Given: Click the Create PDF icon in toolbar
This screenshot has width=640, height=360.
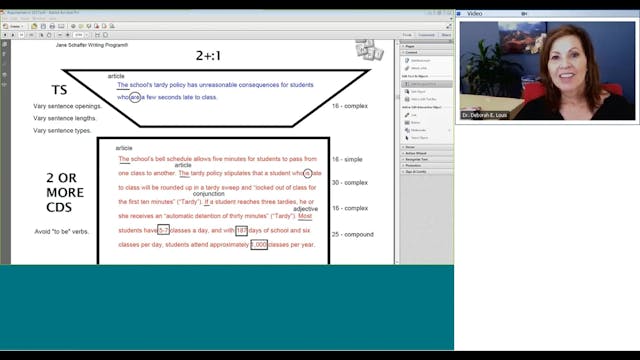Looking at the screenshot, I should (13, 26).
